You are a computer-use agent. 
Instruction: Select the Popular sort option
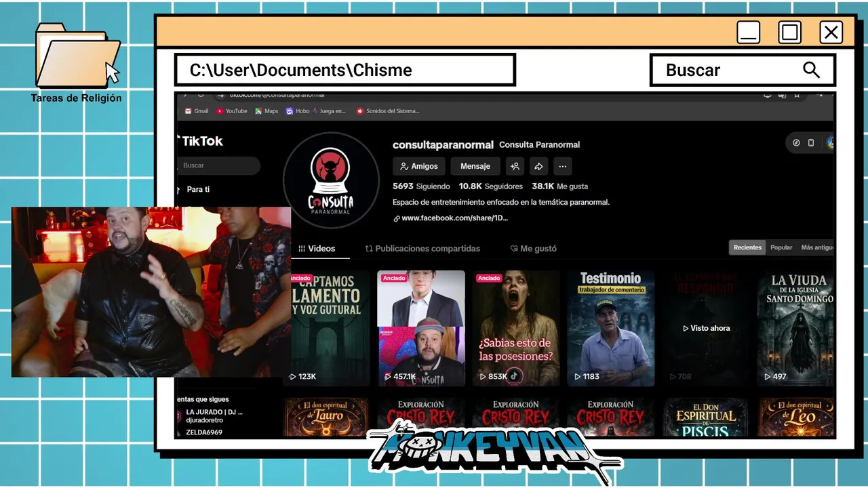click(781, 247)
